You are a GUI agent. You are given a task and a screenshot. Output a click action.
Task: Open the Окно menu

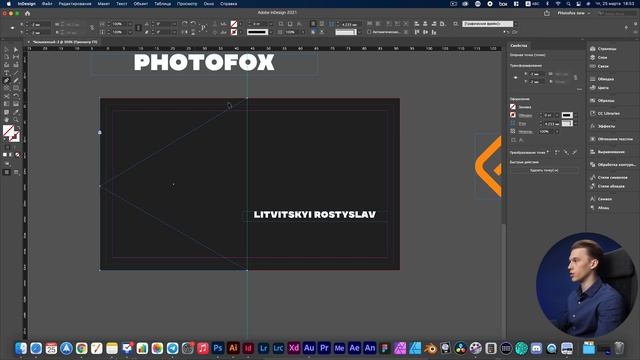pyautogui.click(x=209, y=4)
